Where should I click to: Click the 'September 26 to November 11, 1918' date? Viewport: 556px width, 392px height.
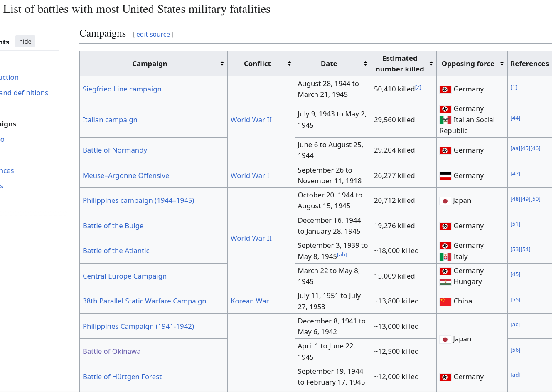tap(330, 175)
